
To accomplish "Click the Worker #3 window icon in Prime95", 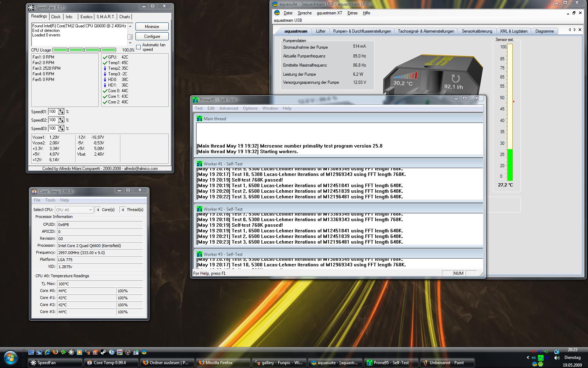I will coord(199,254).
